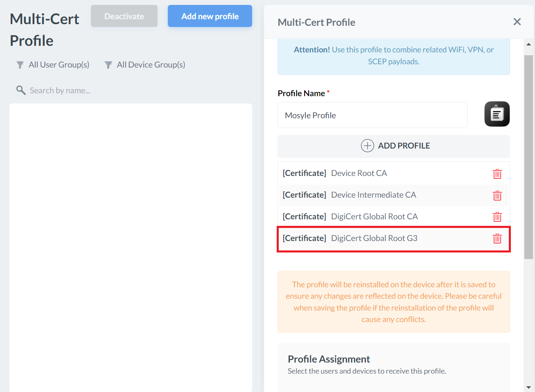Edit the Profile Name text field
The width and height of the screenshot is (535, 392).
[x=372, y=115]
